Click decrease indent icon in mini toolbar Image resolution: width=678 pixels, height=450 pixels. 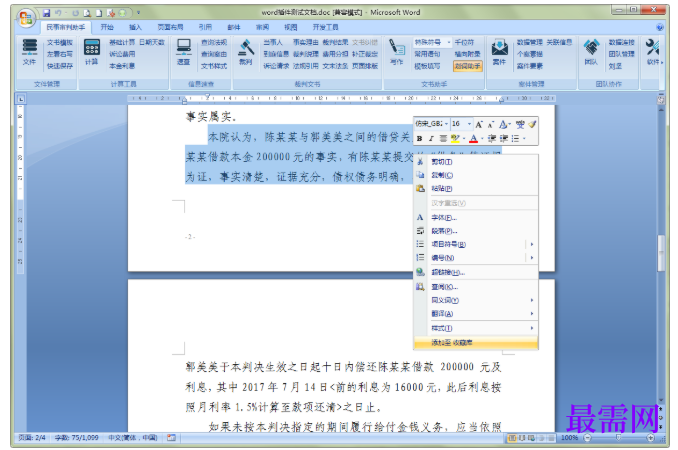[492, 138]
